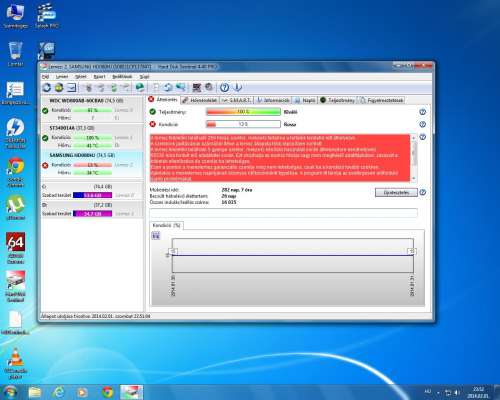Click the help icon beside the red message box
Image resolution: width=500 pixels, height=400 pixels.
[x=422, y=137]
